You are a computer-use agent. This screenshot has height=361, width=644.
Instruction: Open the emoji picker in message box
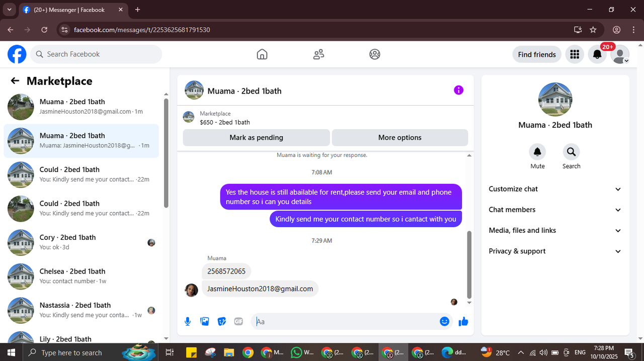[444, 321]
